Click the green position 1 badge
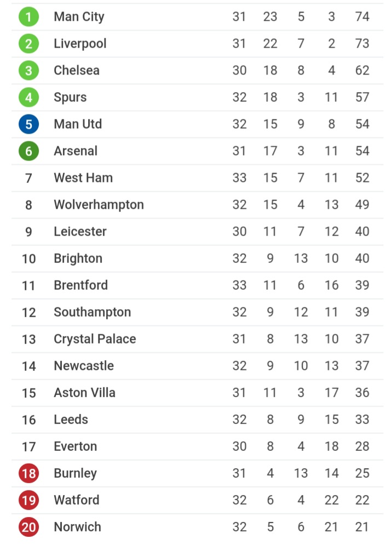The width and height of the screenshot is (392, 544). [x=29, y=16]
